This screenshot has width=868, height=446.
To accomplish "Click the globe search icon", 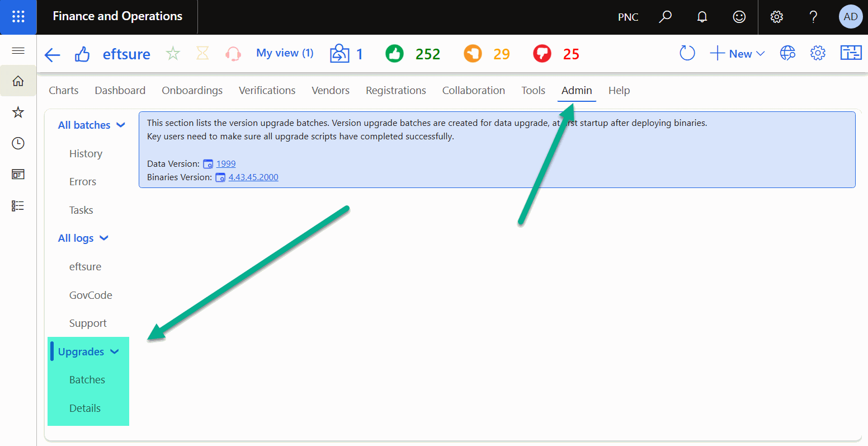I will [787, 54].
